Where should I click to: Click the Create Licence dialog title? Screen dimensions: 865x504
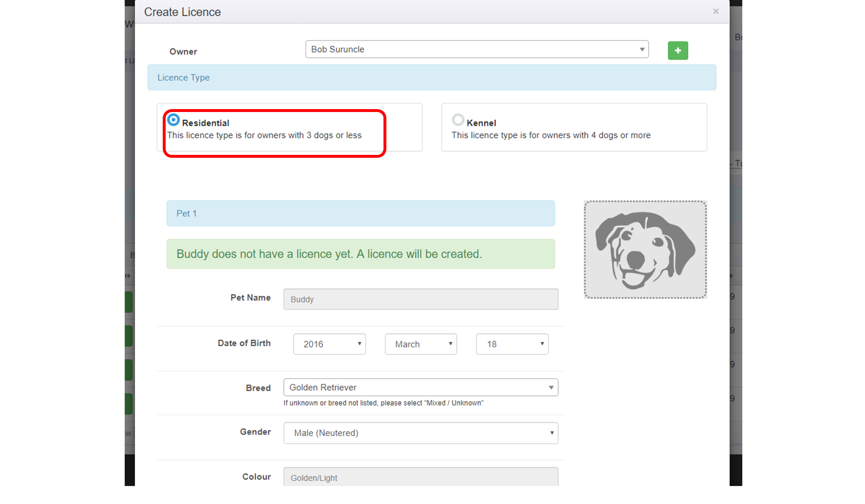[x=182, y=12]
